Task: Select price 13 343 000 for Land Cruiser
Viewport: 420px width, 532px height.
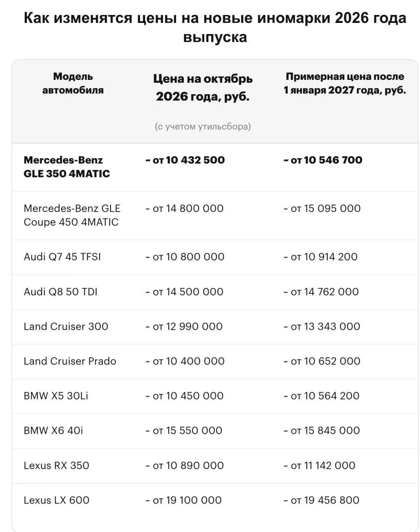Action: tap(322, 326)
